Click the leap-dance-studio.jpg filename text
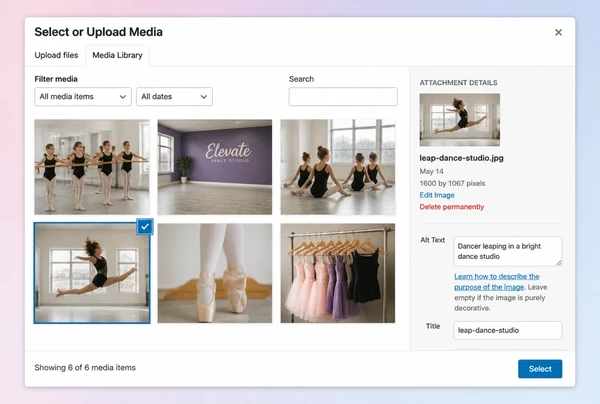 coord(461,158)
